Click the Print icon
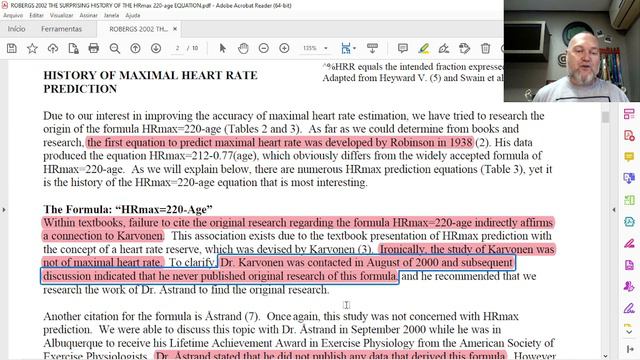The image size is (640, 360). point(94,49)
